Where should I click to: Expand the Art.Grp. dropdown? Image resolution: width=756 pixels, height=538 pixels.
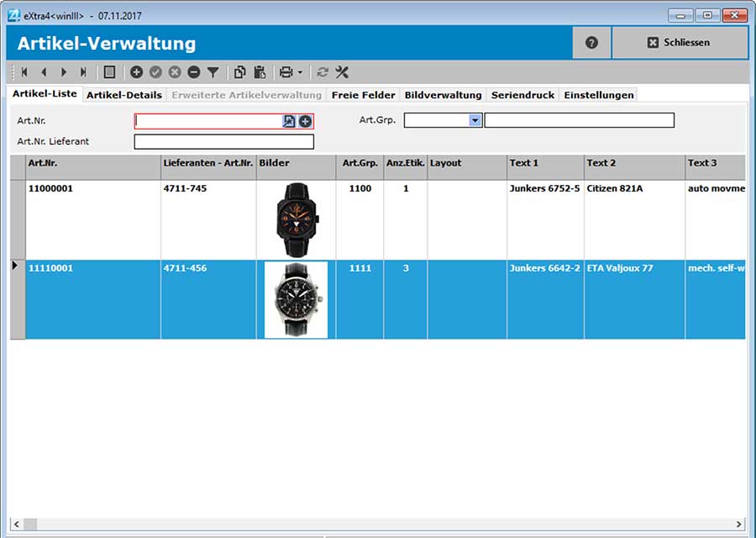pyautogui.click(x=475, y=120)
